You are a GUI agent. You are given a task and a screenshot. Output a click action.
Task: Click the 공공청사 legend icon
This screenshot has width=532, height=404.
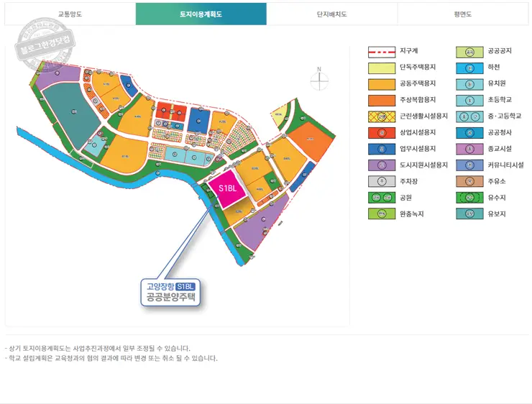[x=469, y=133]
